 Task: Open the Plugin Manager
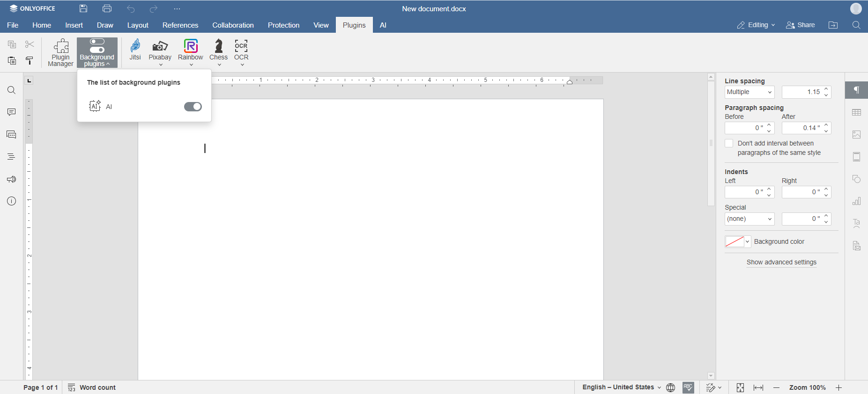click(x=60, y=52)
